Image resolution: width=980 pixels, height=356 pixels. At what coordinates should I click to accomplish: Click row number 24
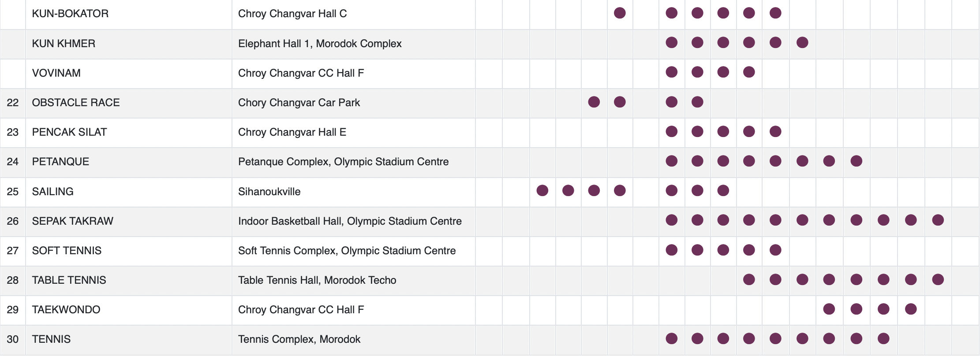point(13,162)
